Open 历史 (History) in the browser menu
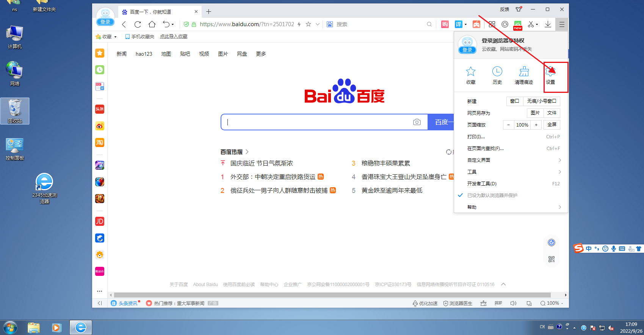 click(x=497, y=75)
